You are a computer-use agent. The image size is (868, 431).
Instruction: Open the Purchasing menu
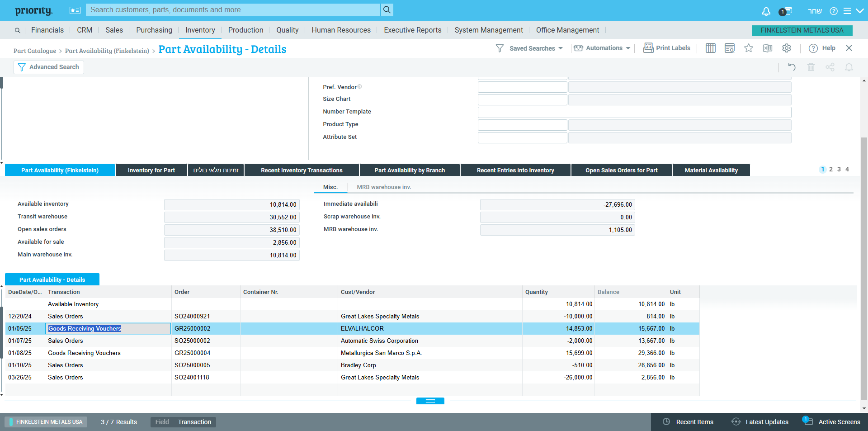coord(154,30)
